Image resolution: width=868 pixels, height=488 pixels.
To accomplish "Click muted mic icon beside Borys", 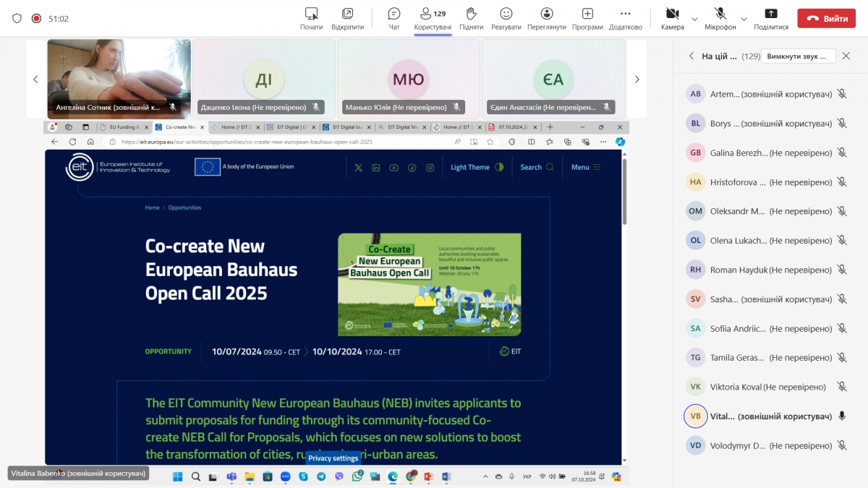I will [842, 124].
